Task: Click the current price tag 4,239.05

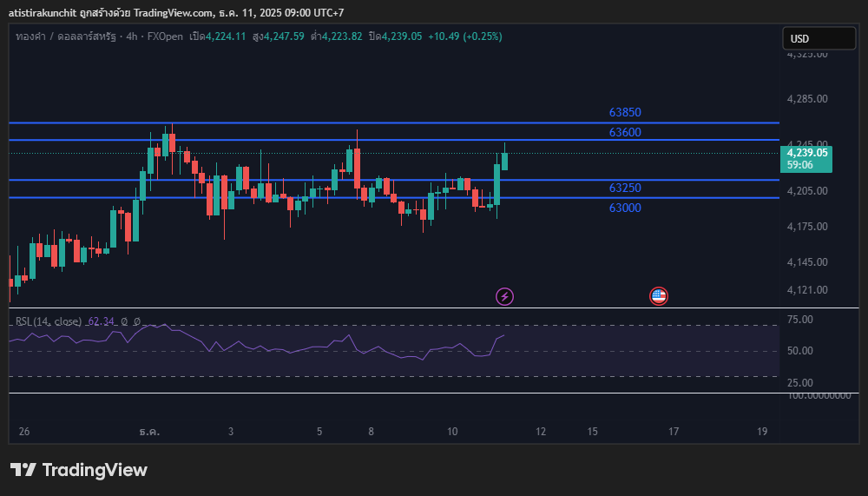Action: (x=807, y=153)
